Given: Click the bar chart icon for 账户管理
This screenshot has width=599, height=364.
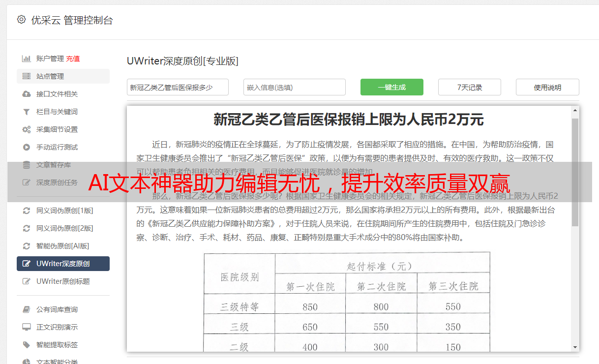Looking at the screenshot, I should tap(27, 59).
